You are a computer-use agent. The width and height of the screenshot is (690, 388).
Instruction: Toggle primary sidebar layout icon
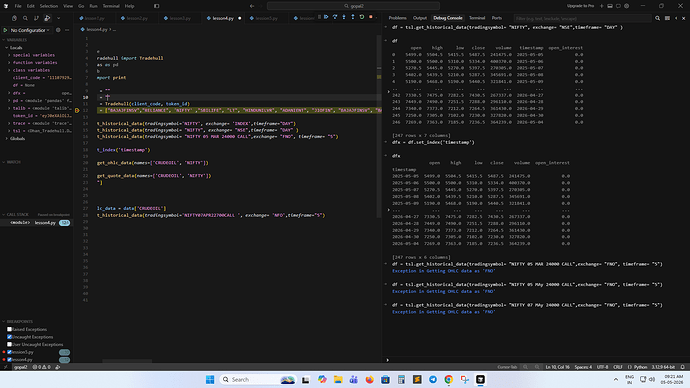click(156, 6)
